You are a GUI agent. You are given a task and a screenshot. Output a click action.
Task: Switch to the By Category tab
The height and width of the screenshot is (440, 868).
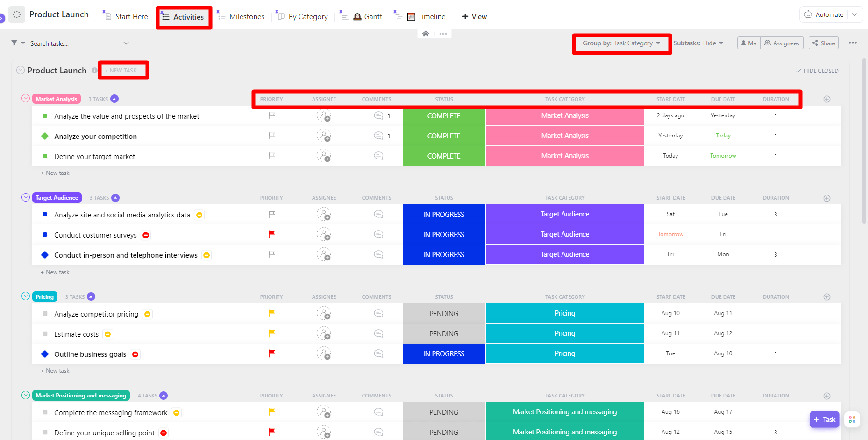[x=307, y=16]
